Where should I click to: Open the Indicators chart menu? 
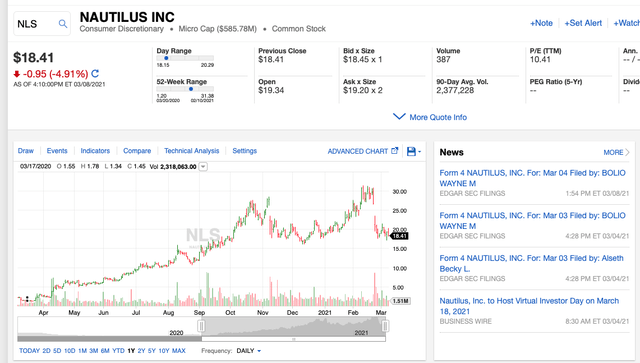click(95, 151)
